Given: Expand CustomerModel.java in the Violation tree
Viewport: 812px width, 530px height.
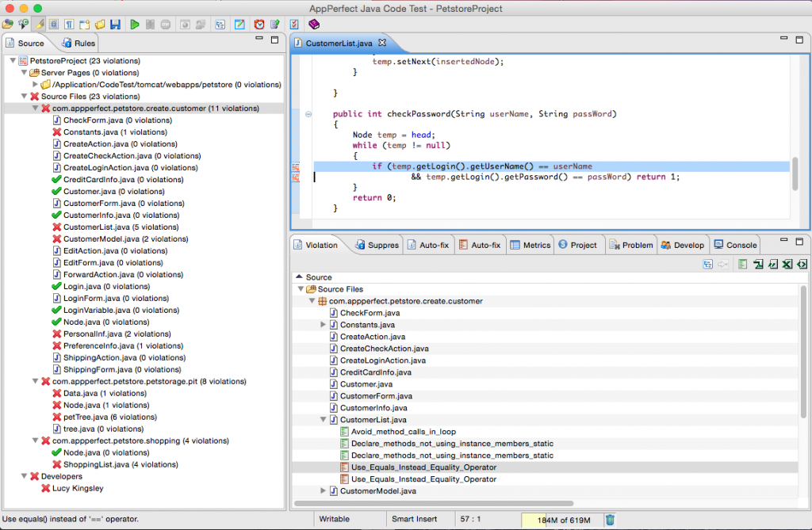Looking at the screenshot, I should point(323,490).
